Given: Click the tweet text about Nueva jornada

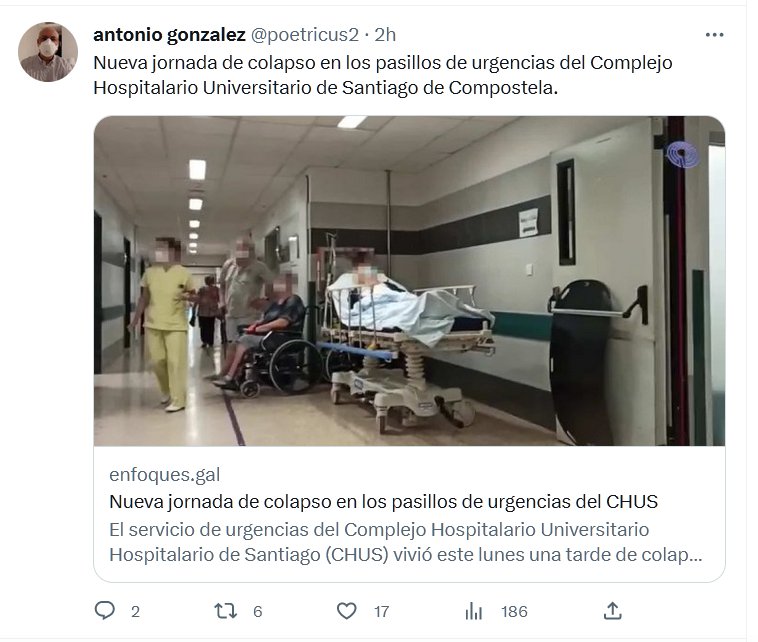Looking at the screenshot, I should (x=383, y=75).
